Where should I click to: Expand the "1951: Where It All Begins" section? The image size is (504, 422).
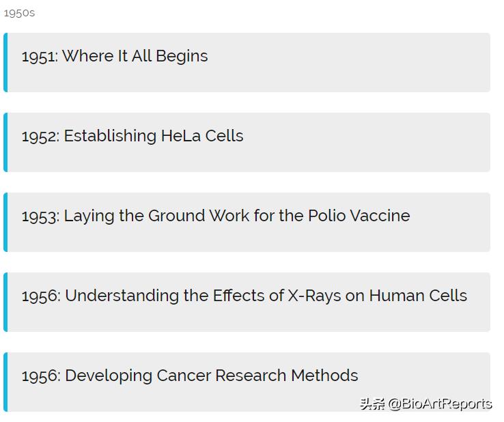(115, 56)
